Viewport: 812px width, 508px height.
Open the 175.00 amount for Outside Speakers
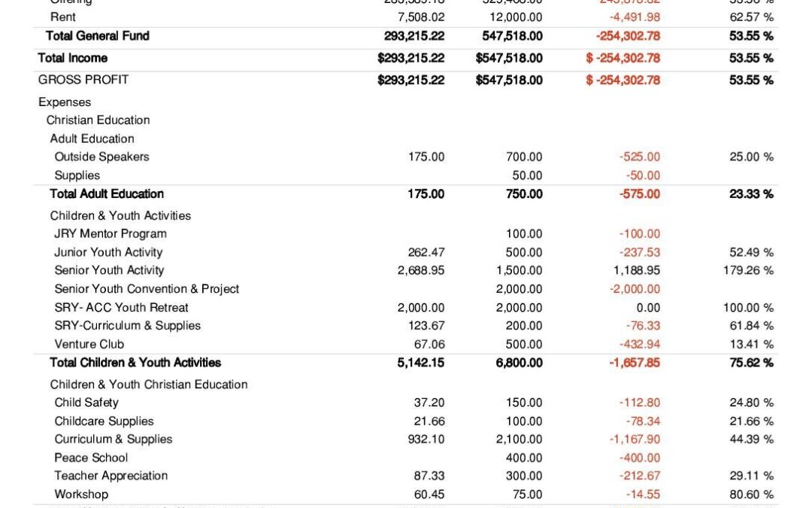[x=426, y=157]
